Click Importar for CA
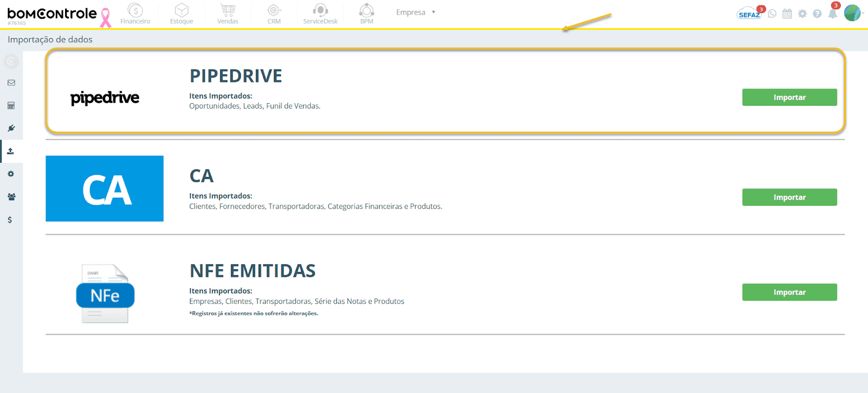Image resolution: width=868 pixels, height=393 pixels. tap(789, 197)
